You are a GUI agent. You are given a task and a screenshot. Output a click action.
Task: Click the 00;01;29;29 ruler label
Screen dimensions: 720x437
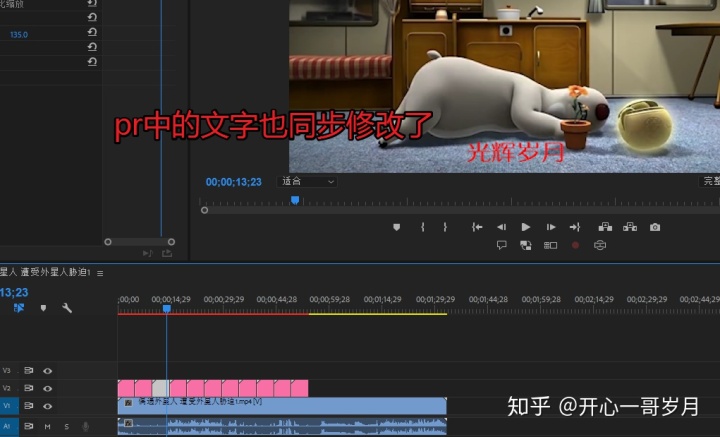pos(435,299)
